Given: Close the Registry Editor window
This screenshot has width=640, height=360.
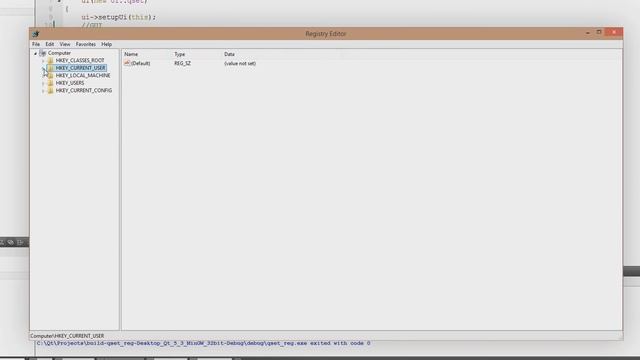Looking at the screenshot, I should (614, 32).
